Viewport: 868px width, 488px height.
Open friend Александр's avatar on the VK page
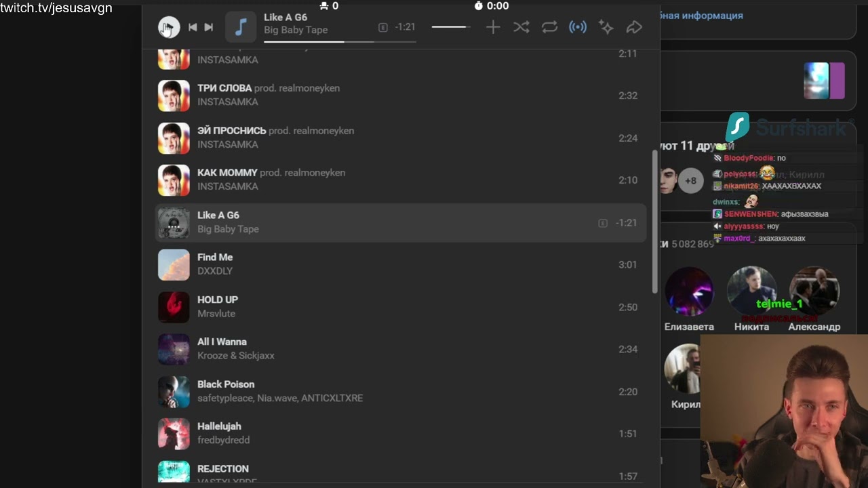814,291
